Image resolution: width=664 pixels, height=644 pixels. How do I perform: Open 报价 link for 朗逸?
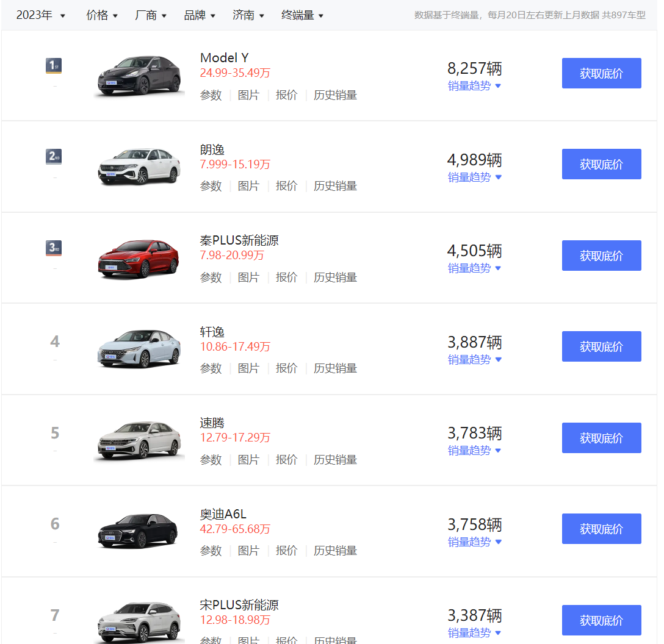[x=286, y=186]
